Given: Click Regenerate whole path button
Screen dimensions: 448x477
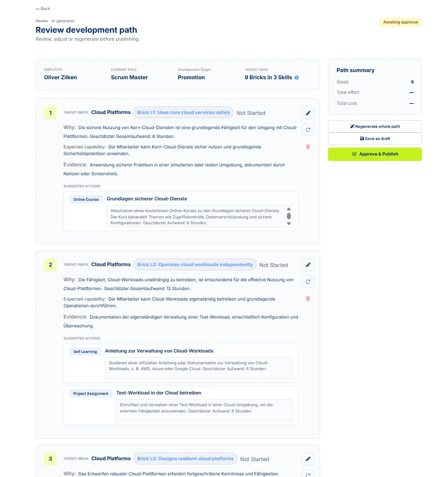Looking at the screenshot, I should [x=375, y=126].
